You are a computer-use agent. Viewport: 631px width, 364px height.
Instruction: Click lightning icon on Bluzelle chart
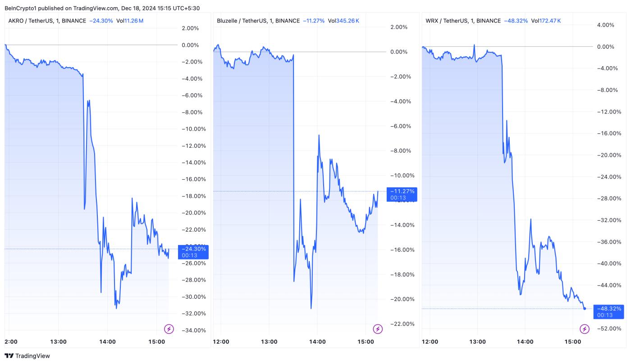point(378,329)
